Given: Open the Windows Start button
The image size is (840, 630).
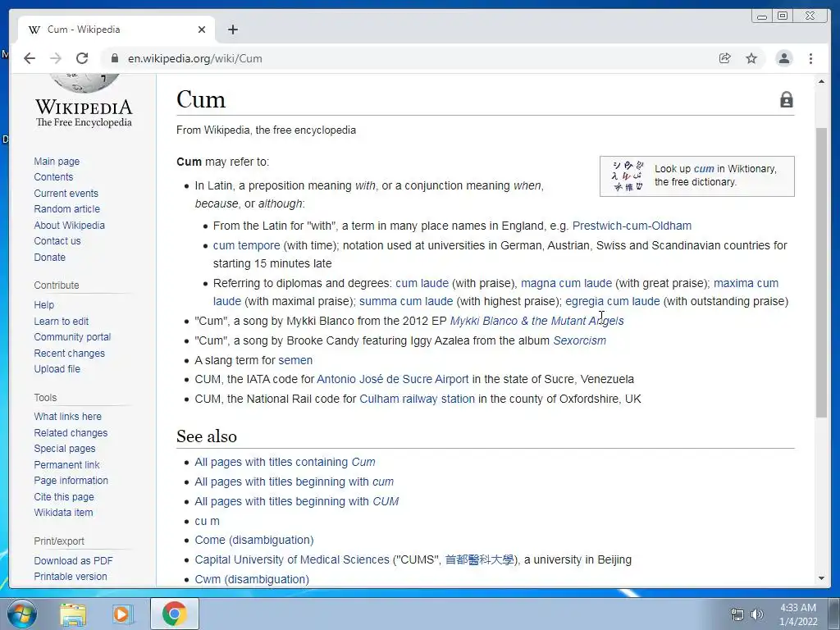Looking at the screenshot, I should 22,614.
